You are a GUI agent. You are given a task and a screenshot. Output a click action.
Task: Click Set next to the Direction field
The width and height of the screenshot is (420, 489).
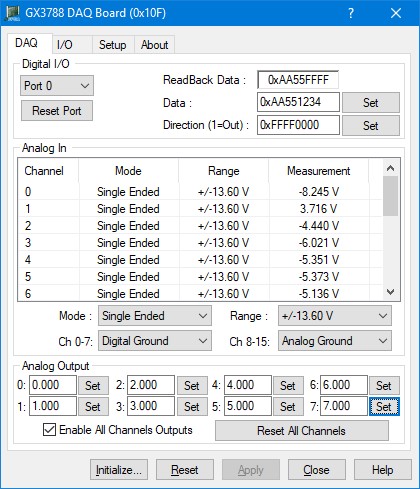tap(371, 126)
